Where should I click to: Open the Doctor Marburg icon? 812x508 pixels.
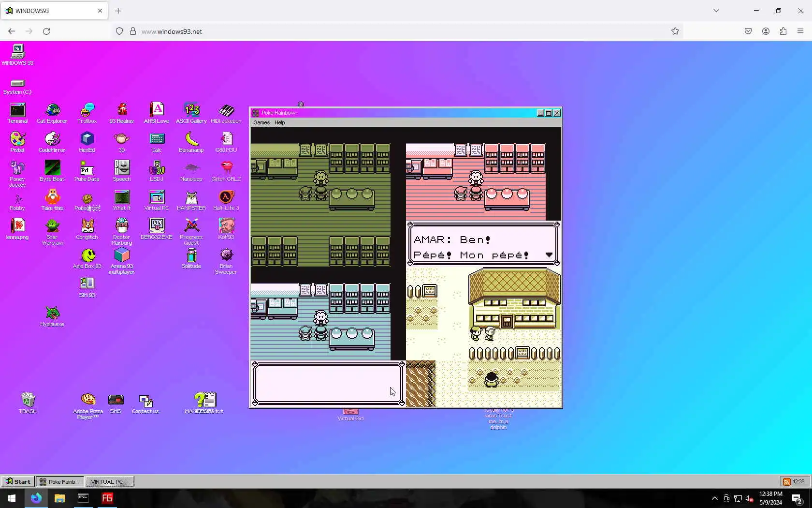(x=122, y=232)
